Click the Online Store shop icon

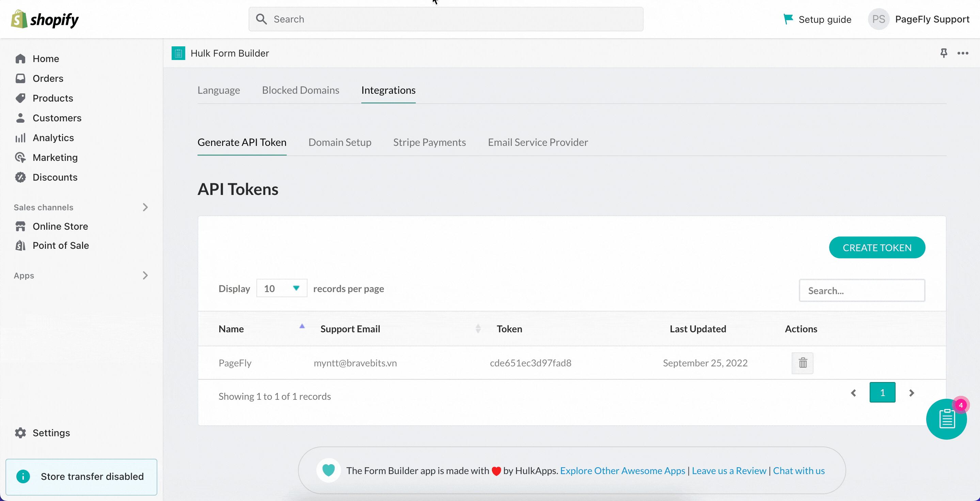[x=20, y=227]
